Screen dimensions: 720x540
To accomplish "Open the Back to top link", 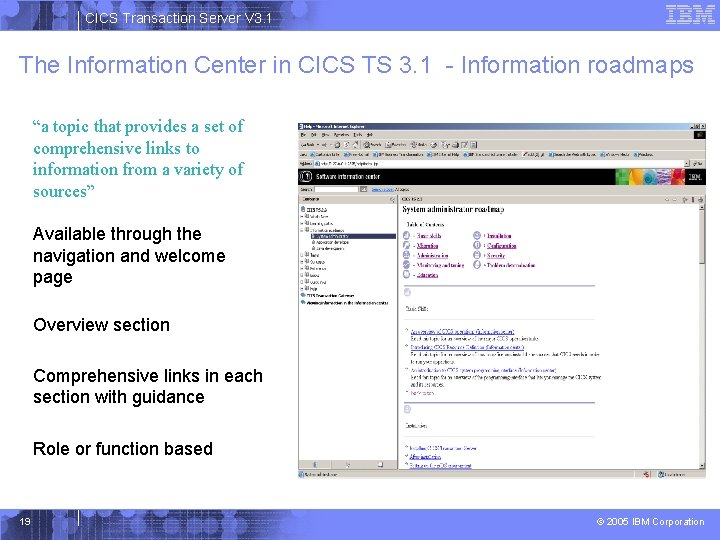I will [422, 393].
